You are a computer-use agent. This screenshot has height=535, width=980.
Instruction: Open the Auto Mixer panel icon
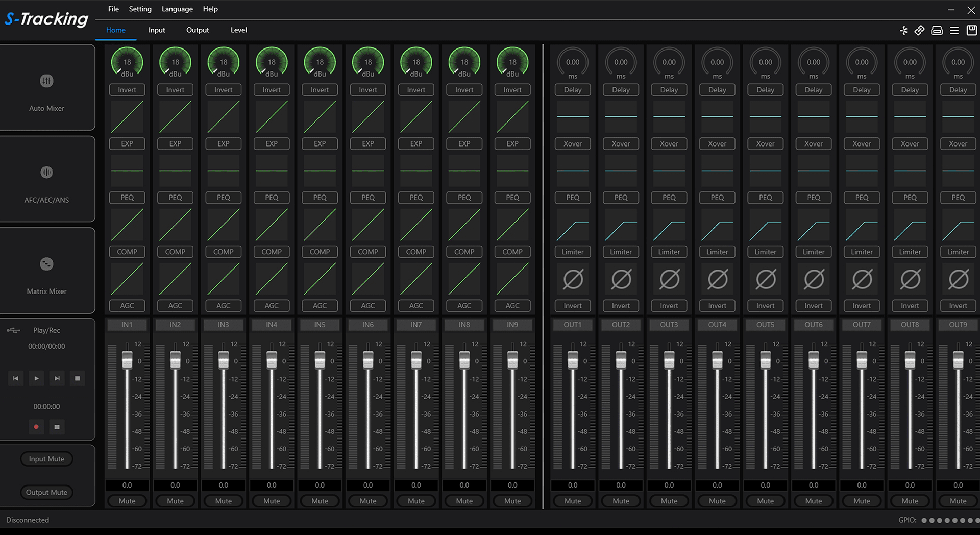[46, 81]
